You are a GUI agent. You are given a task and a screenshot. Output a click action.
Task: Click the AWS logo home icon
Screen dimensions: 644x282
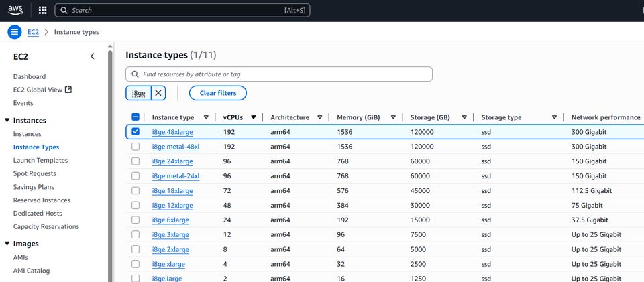point(15,10)
